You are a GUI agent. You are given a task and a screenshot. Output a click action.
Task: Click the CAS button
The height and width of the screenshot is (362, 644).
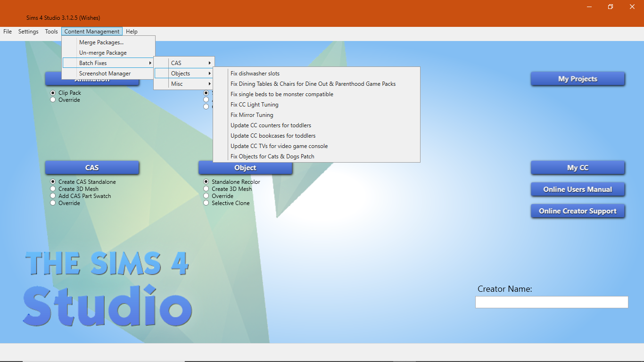[92, 168]
